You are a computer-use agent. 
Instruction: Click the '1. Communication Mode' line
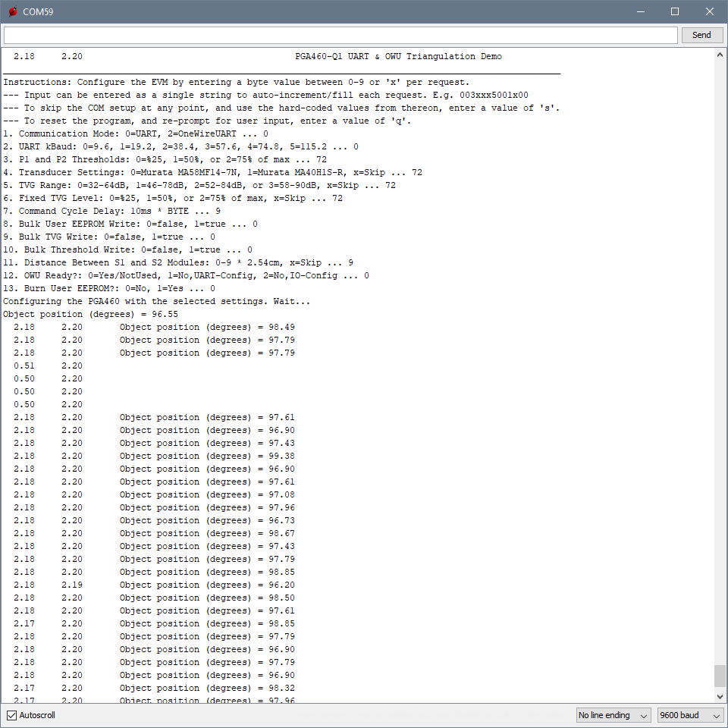[136, 133]
